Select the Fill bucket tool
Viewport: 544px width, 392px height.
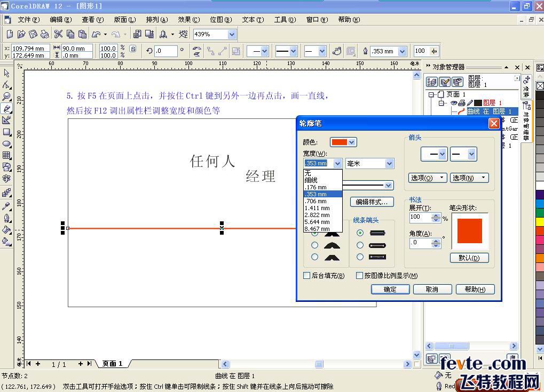tap(6, 230)
